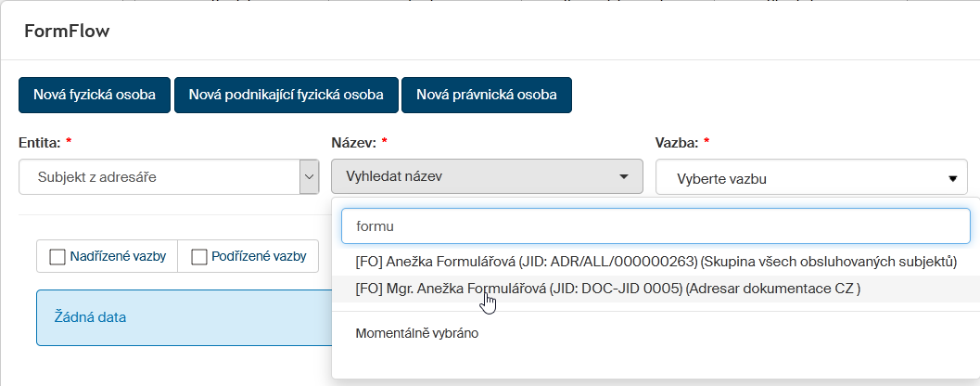The height and width of the screenshot is (386, 980).
Task: Focus the search field containing "formu"
Action: coord(655,225)
